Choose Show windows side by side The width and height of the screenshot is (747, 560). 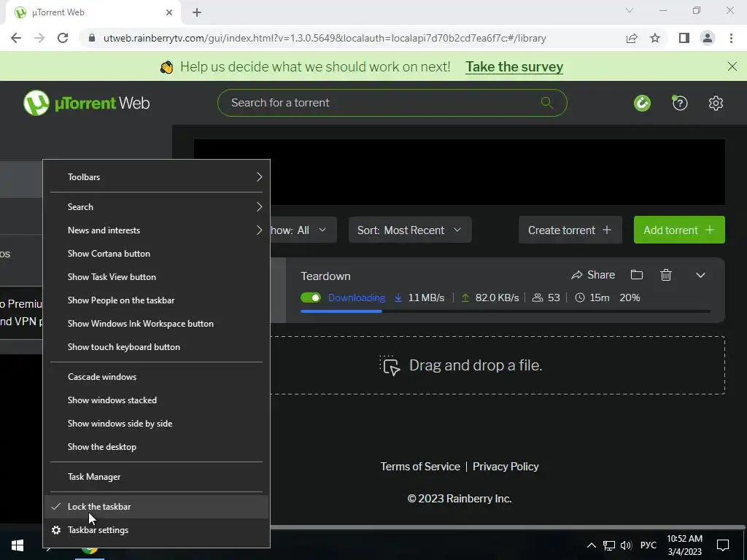coord(156,424)
